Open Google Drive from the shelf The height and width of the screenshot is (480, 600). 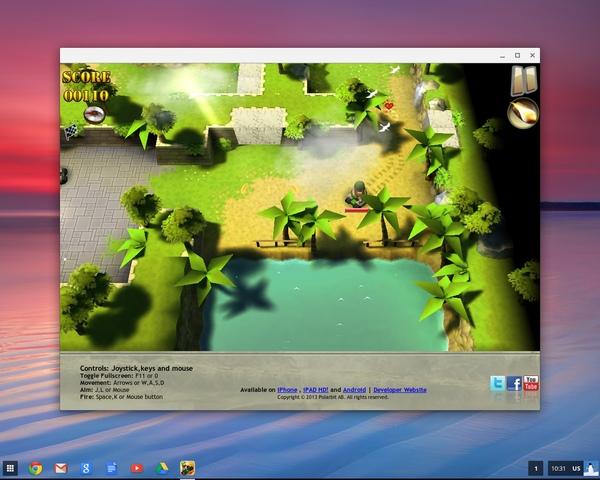[x=162, y=468]
